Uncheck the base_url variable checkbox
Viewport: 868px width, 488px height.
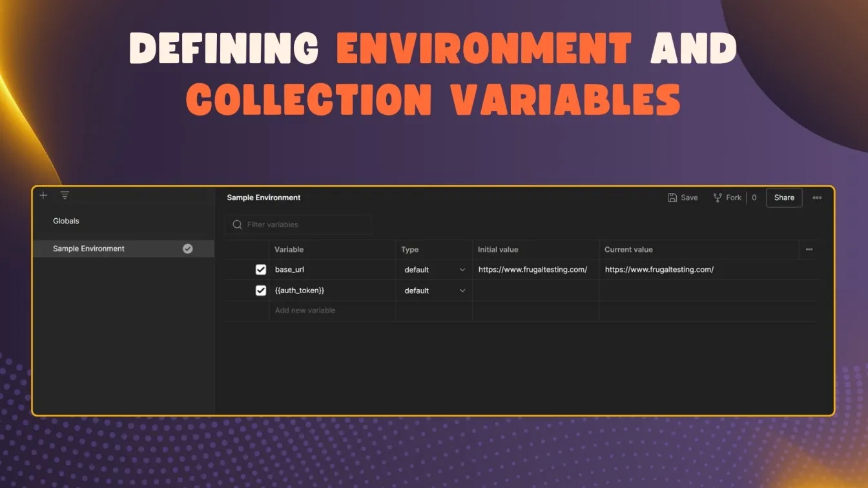261,270
